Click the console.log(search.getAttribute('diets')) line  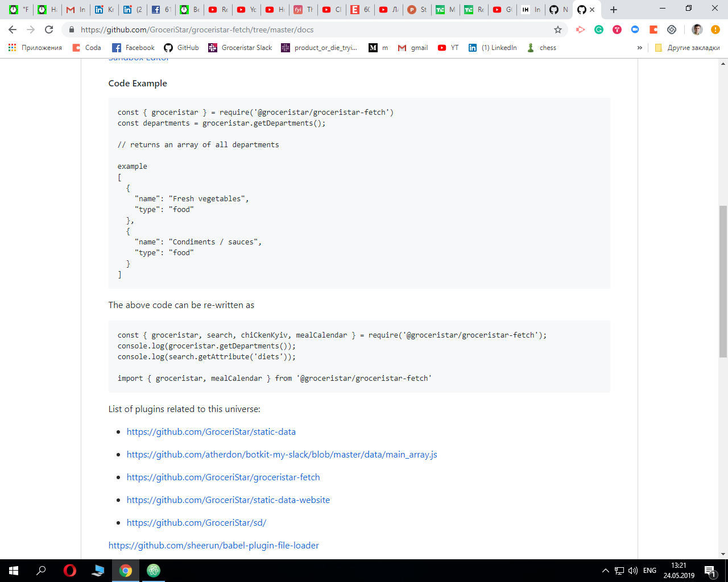207,356
